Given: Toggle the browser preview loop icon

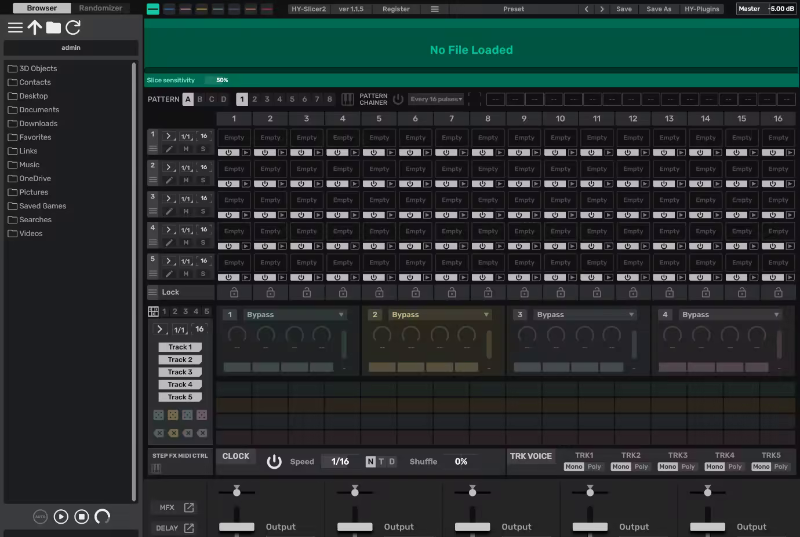Looking at the screenshot, I should (102, 517).
